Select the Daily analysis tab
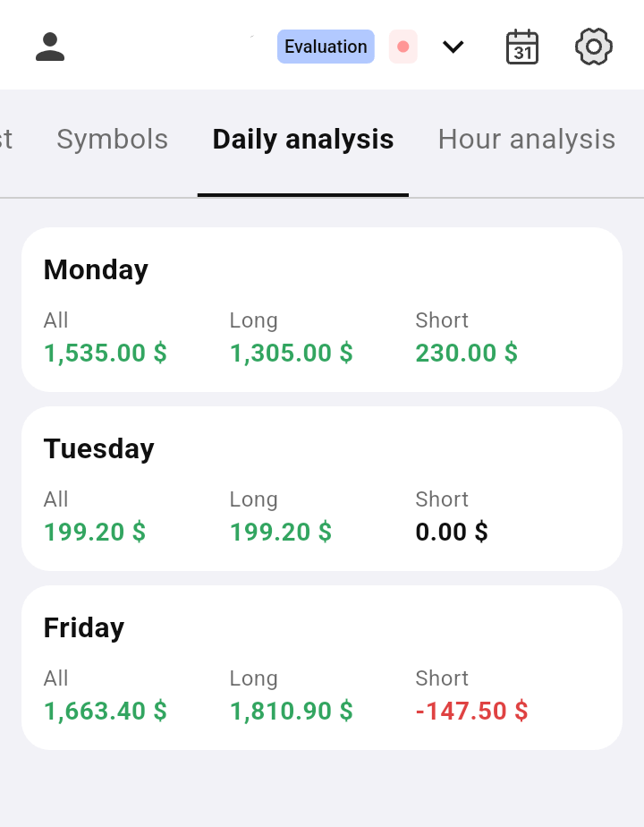Viewport: 644px width, 827px height. 303,140
